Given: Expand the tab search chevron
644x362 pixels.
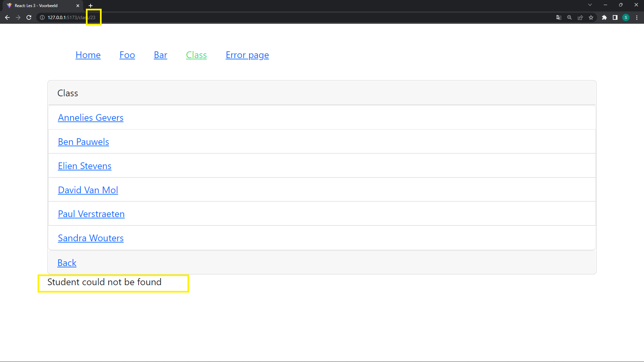Looking at the screenshot, I should [590, 5].
